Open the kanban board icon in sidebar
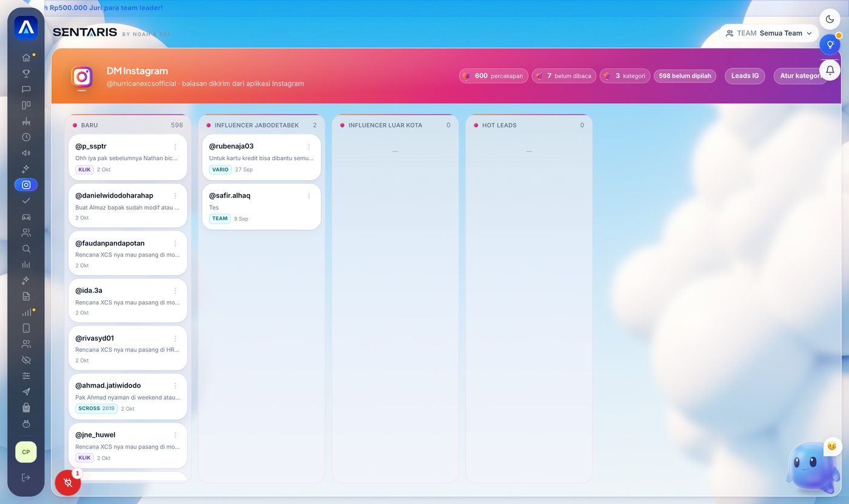 click(26, 105)
